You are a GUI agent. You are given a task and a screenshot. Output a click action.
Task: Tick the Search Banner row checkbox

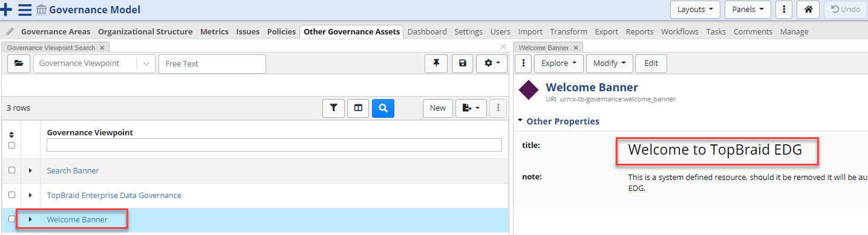(x=11, y=170)
